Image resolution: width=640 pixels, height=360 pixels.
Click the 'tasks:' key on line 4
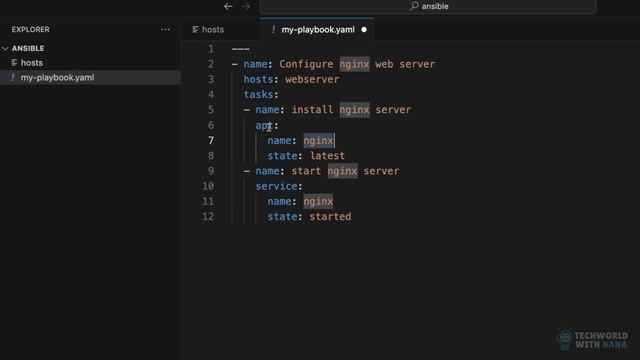(x=261, y=95)
